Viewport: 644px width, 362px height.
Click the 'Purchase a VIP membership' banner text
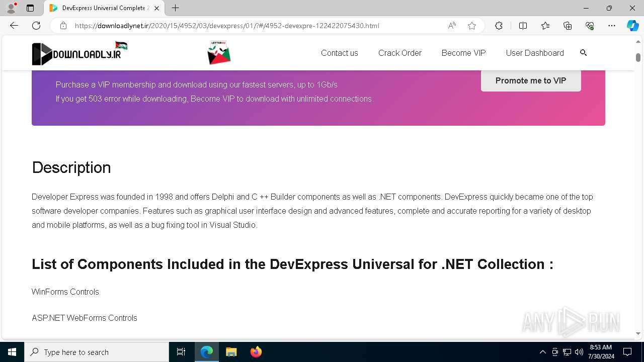197,84
